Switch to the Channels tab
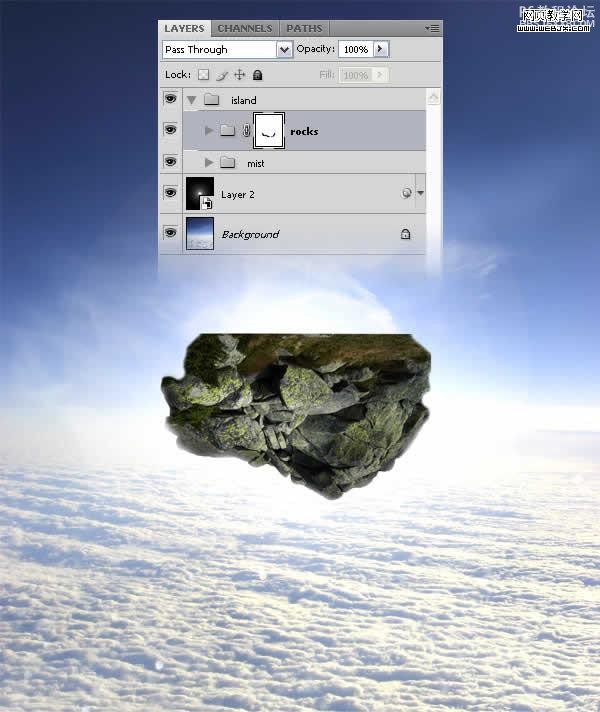600x712 pixels. pos(244,28)
